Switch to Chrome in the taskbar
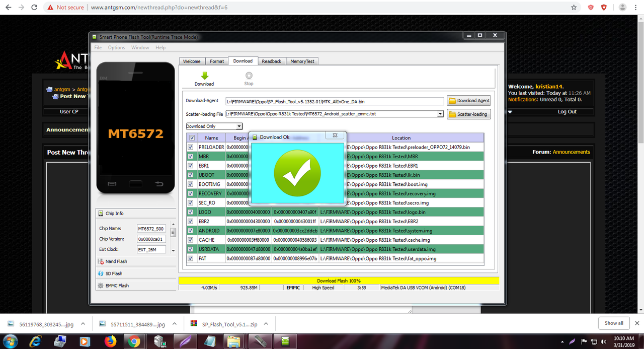 pyautogui.click(x=134, y=341)
